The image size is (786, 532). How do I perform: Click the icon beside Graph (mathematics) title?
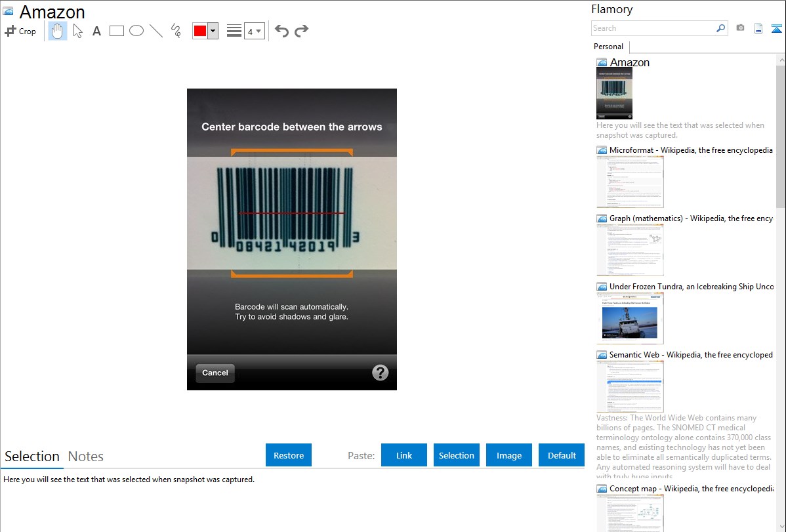602,218
